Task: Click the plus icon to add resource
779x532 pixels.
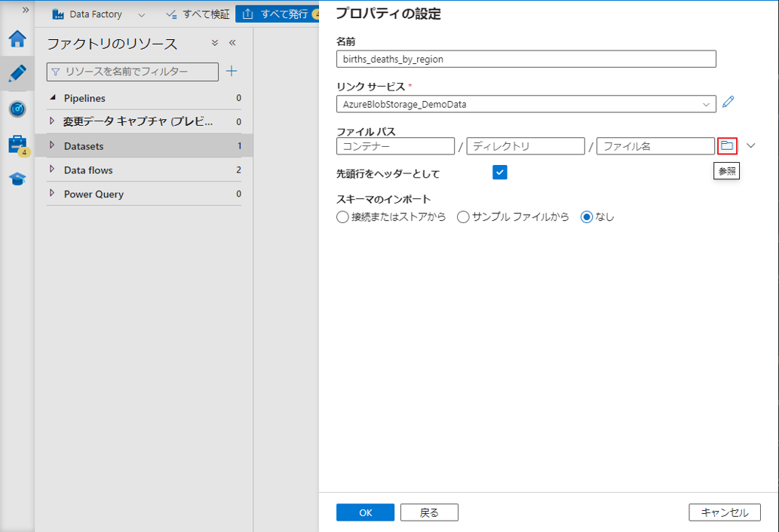Action: pos(232,71)
